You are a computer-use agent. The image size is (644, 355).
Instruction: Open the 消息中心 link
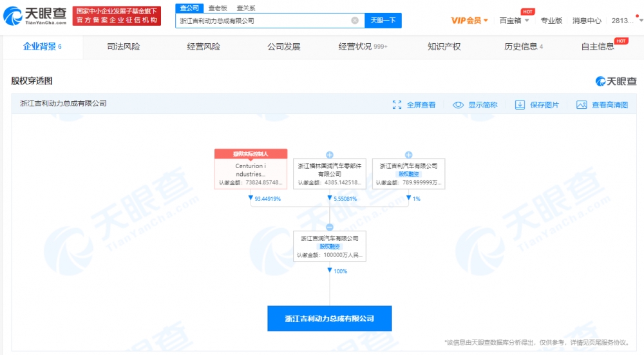(x=587, y=21)
